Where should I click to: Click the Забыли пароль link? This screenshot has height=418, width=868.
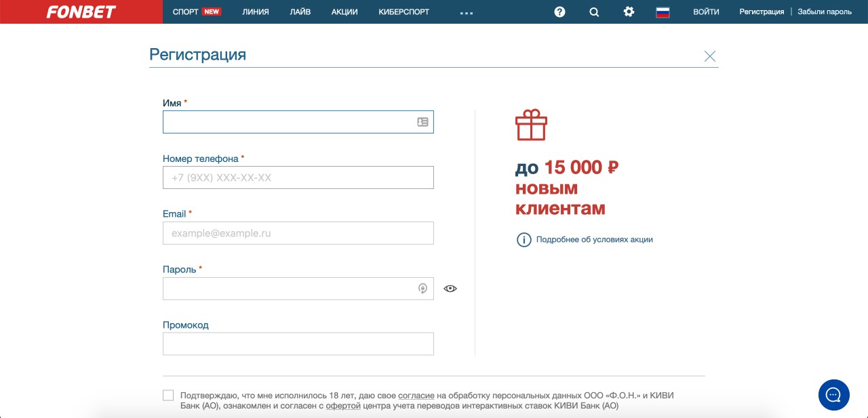point(825,12)
